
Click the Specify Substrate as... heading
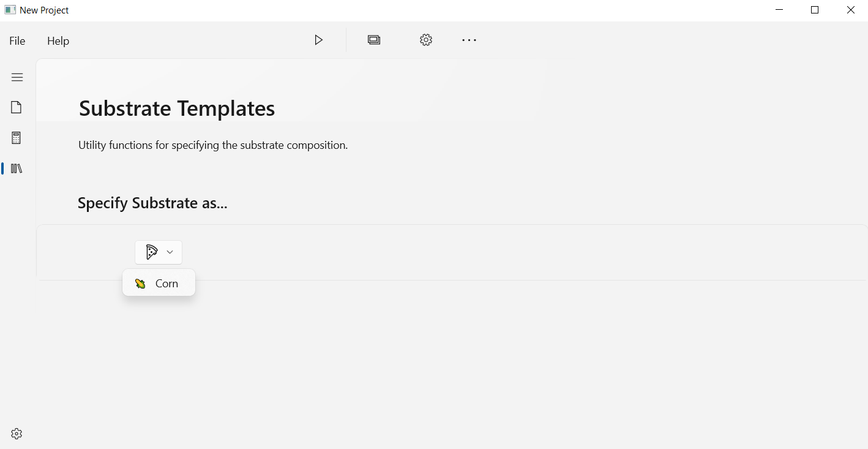[x=152, y=203]
